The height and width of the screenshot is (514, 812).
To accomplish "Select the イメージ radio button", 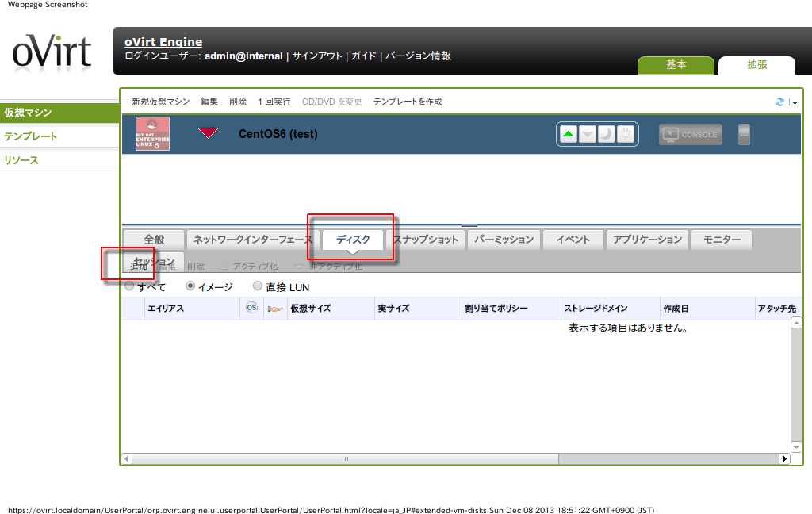I will (x=190, y=286).
